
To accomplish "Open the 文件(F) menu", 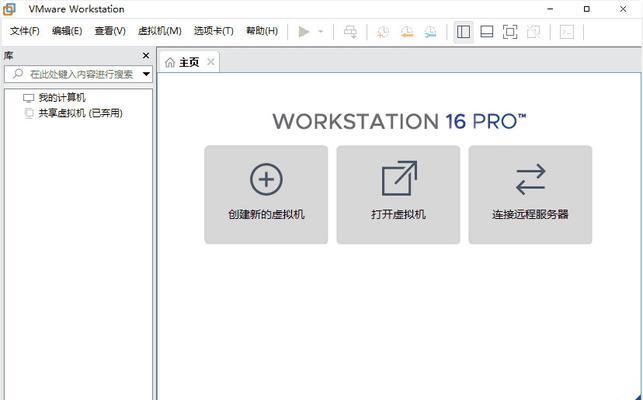I will pyautogui.click(x=25, y=31).
